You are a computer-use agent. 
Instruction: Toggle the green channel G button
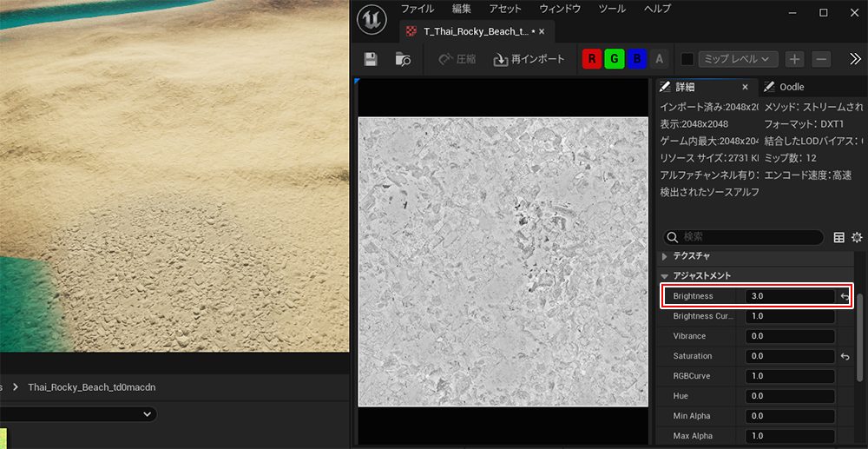coord(615,59)
